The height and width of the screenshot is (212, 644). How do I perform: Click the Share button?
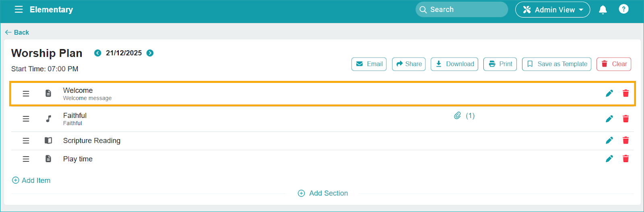coord(409,64)
